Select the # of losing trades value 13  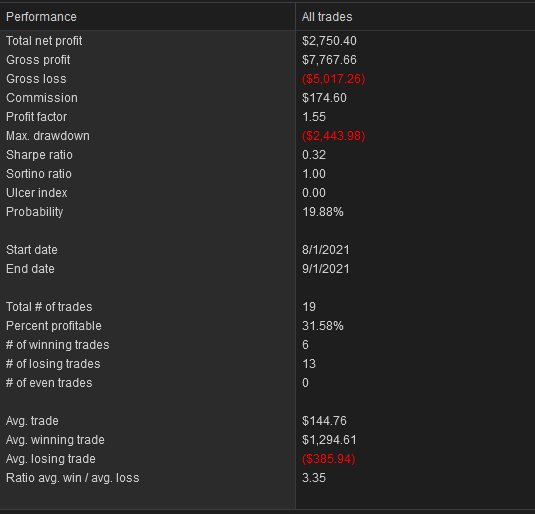pos(309,364)
